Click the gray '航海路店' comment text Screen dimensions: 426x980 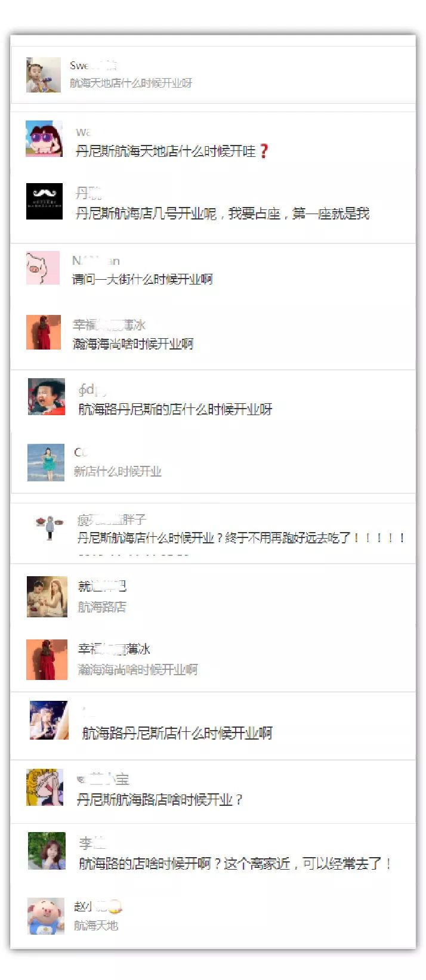point(102,607)
